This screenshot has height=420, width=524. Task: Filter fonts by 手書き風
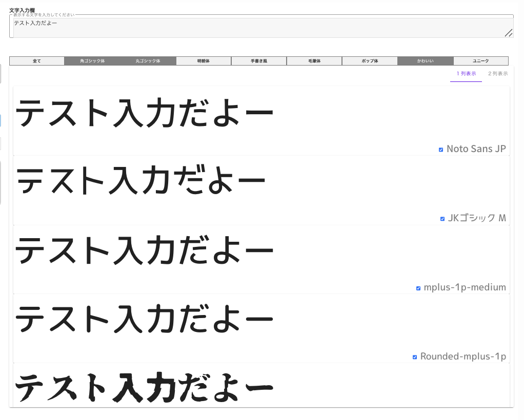[x=259, y=61]
